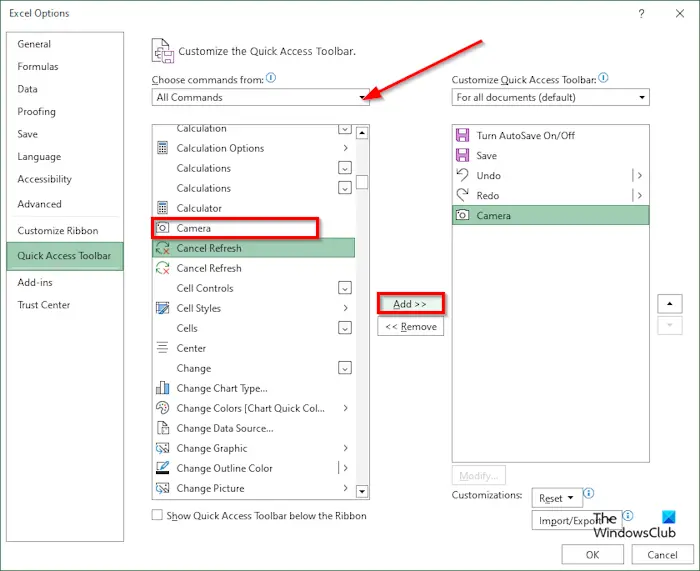The image size is (700, 571).
Task: Click the info icon beside Choose commands from
Action: click(271, 78)
